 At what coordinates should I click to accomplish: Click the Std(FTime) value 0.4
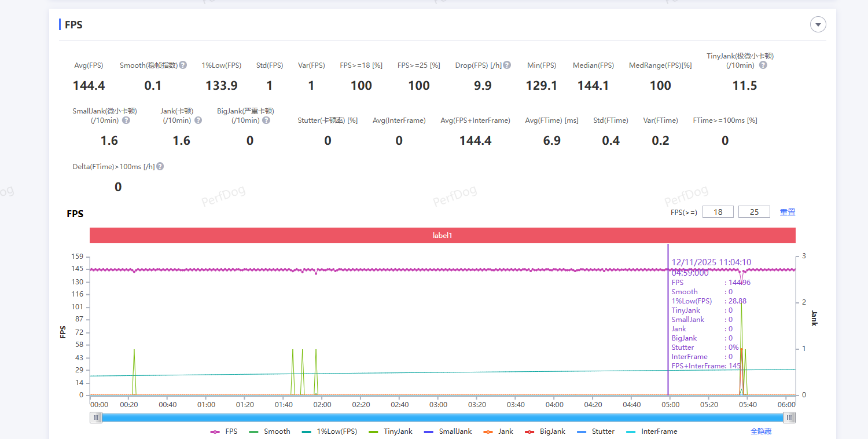point(611,141)
